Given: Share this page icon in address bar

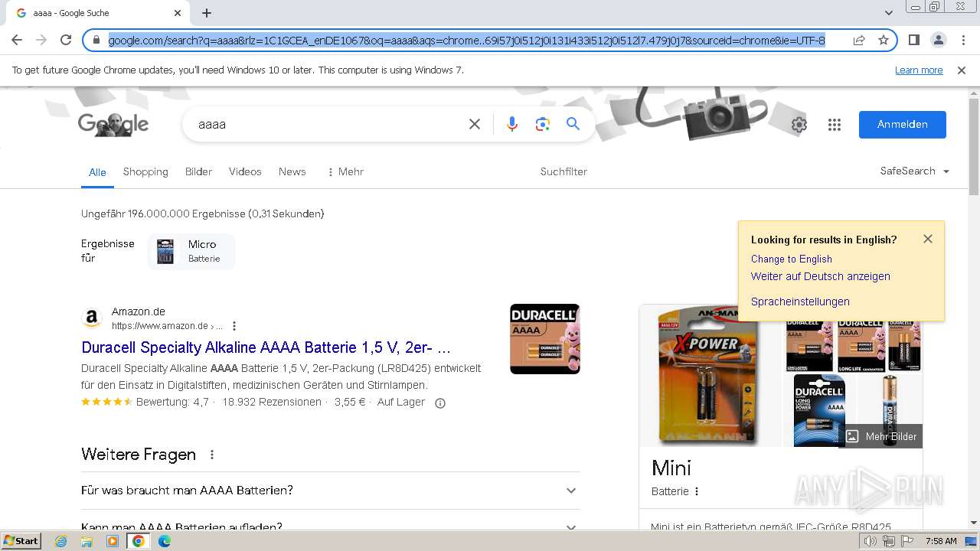Looking at the screenshot, I should pos(859,40).
